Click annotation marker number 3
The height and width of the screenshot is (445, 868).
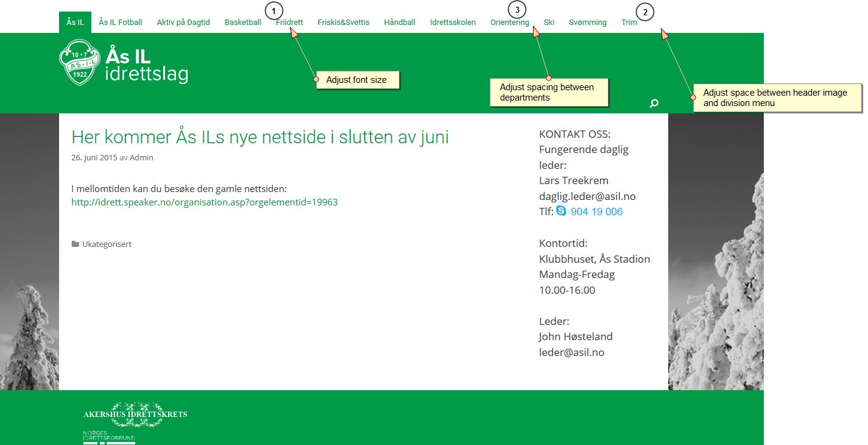point(517,9)
